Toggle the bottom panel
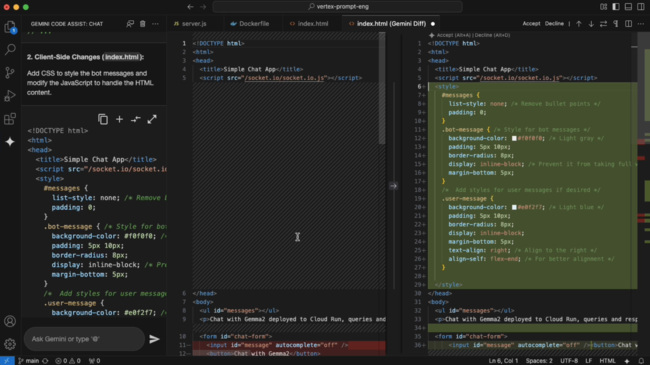The image size is (650, 365). coord(628,7)
